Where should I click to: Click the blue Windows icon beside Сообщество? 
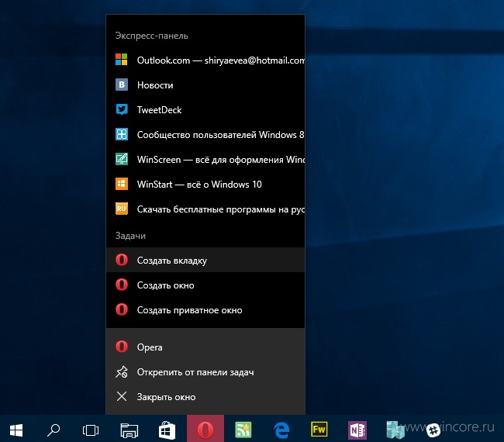click(122, 134)
